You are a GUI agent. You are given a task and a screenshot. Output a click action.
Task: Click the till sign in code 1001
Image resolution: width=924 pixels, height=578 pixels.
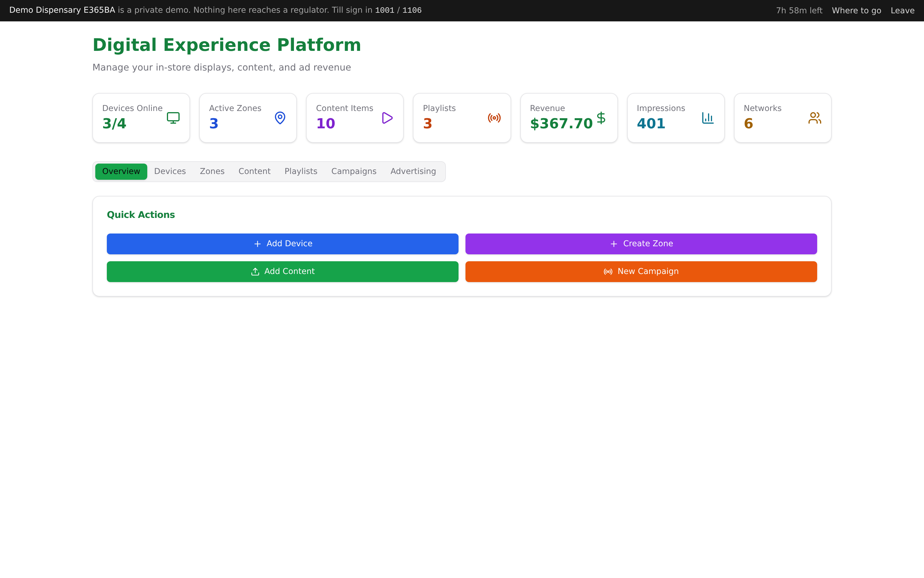385,10
